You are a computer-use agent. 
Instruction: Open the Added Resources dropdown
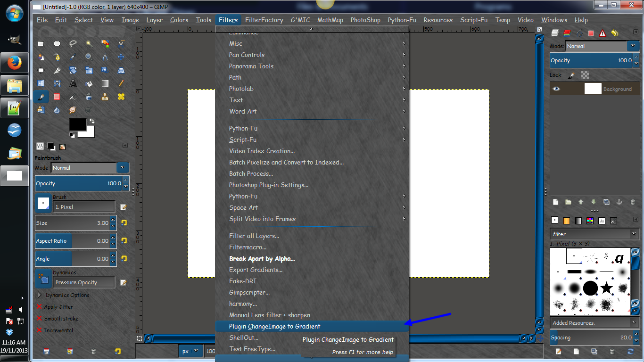point(595,323)
